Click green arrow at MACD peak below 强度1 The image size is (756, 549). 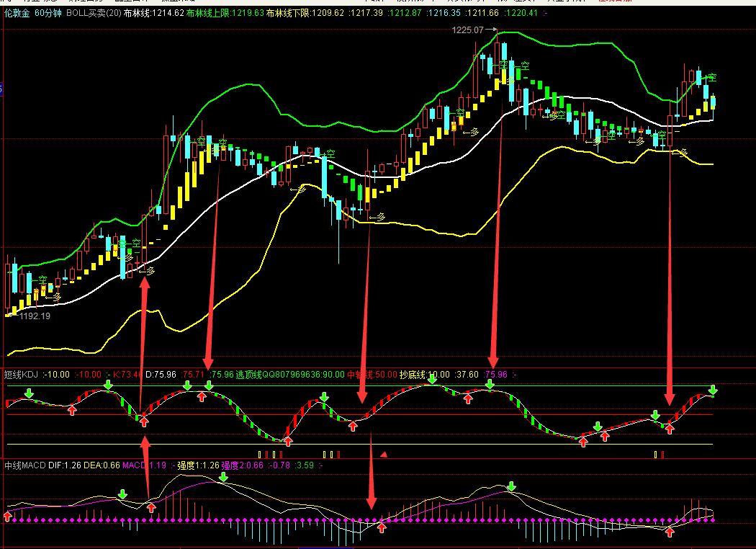click(223, 477)
